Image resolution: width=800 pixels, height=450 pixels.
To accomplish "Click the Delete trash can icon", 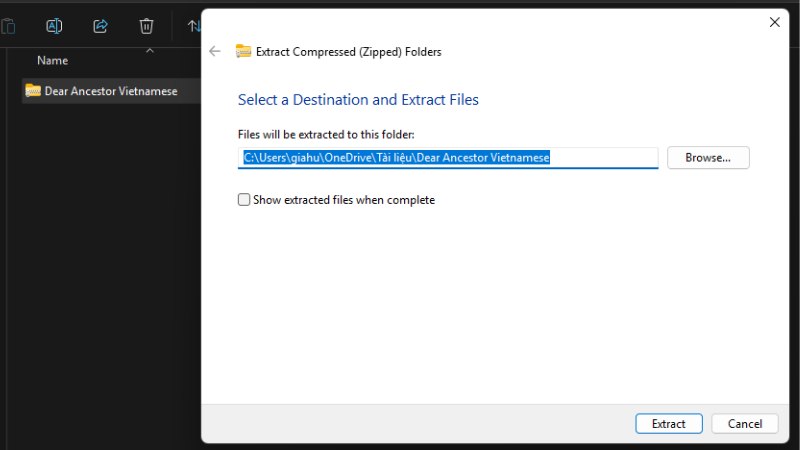I will (146, 26).
